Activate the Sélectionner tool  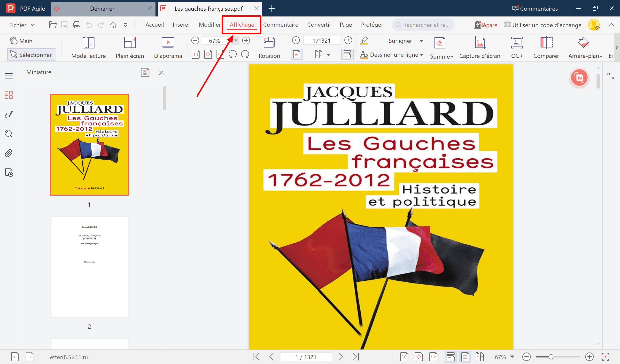[31, 54]
